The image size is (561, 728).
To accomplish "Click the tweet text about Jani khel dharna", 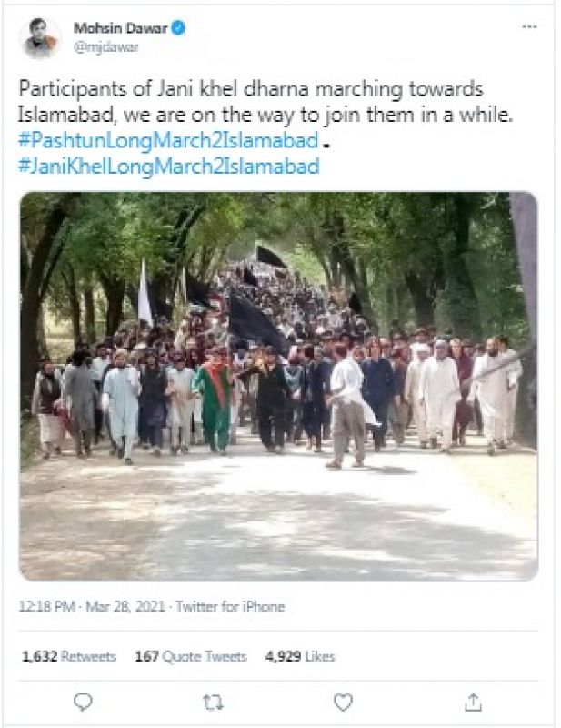I will 265,102.
